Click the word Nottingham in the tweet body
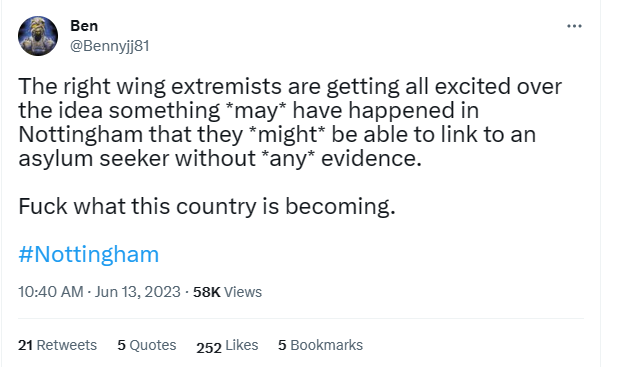This screenshot has width=628, height=367. pyautogui.click(x=80, y=135)
